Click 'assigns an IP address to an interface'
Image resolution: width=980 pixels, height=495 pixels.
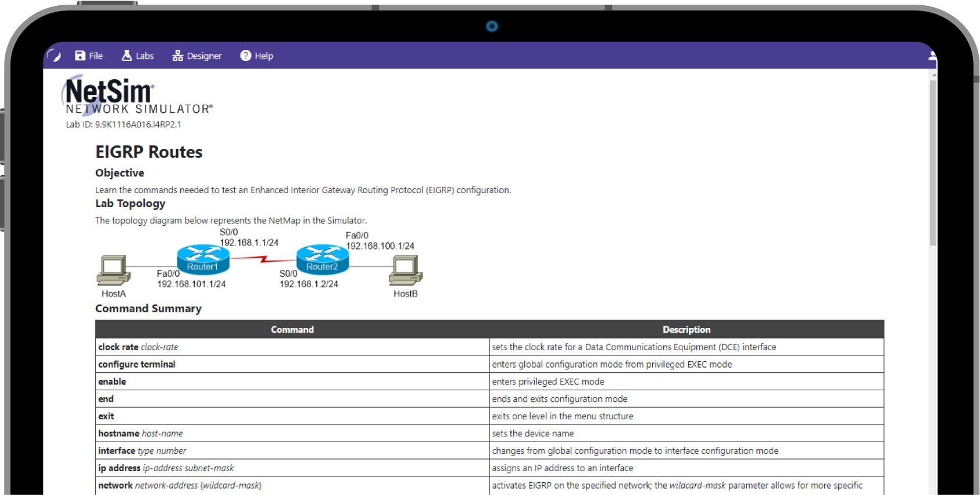coord(686,468)
